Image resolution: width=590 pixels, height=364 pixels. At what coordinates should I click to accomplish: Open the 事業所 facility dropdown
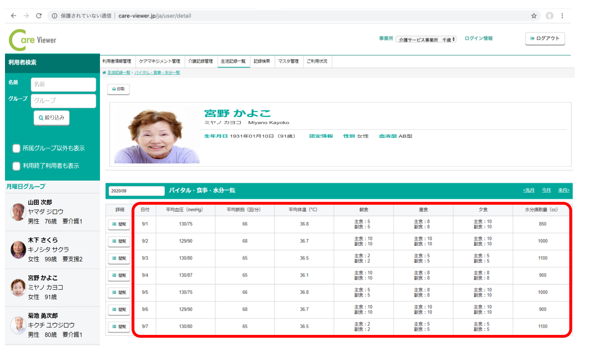(426, 40)
